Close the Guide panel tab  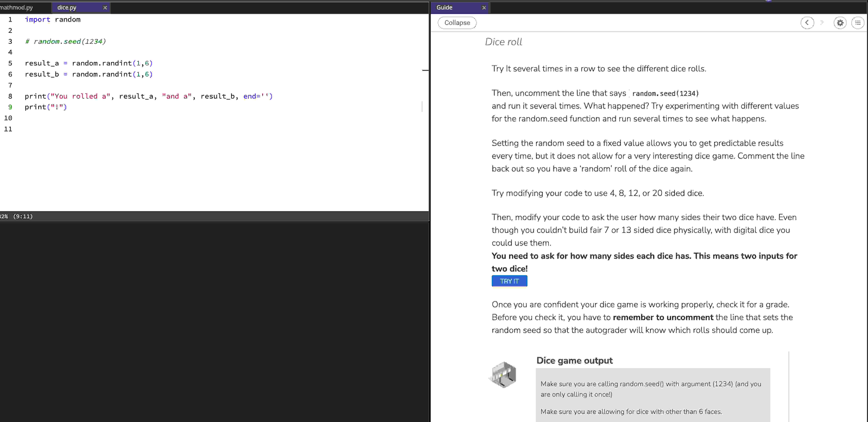[x=484, y=7]
